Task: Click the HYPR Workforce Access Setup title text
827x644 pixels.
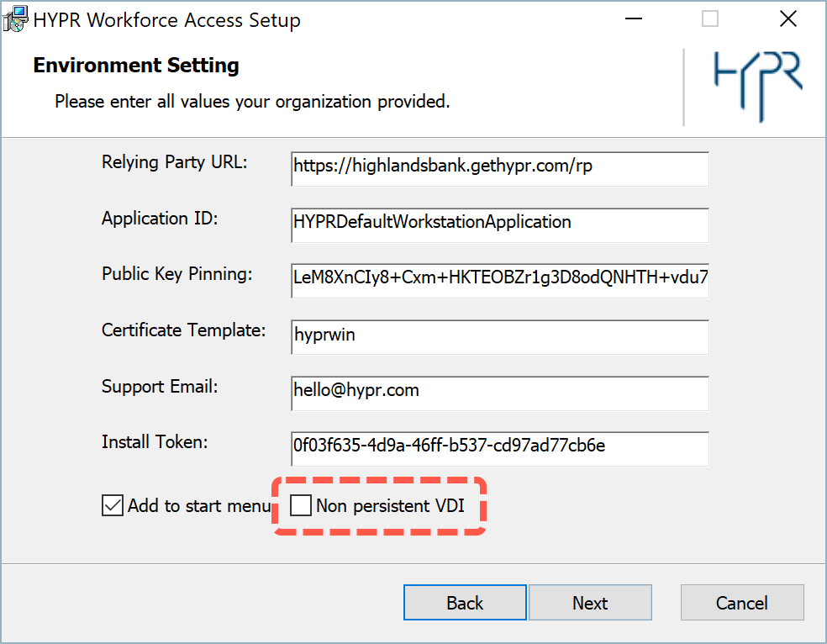Action: click(166, 20)
